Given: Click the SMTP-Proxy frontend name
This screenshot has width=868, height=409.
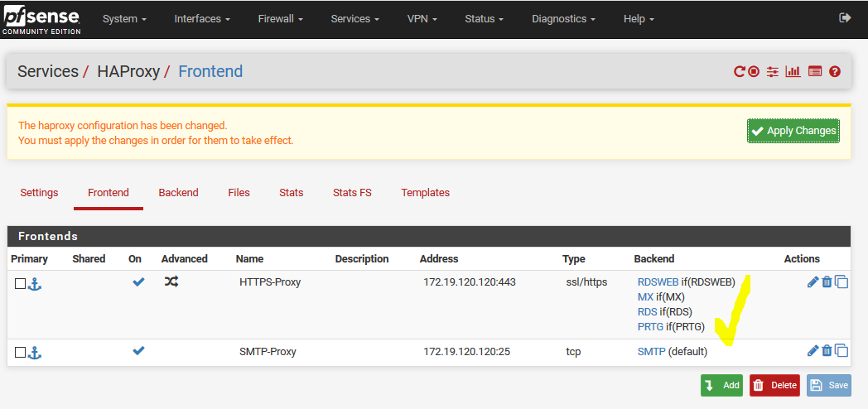Looking at the screenshot, I should click(268, 351).
